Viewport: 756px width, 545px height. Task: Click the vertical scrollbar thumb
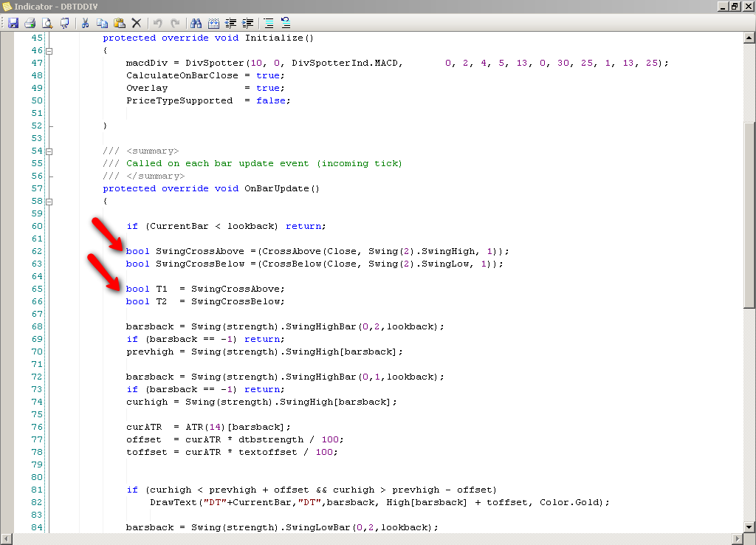[x=749, y=215]
